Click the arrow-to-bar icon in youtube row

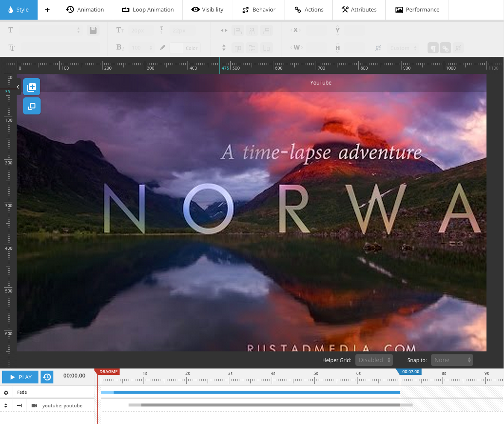point(20,406)
